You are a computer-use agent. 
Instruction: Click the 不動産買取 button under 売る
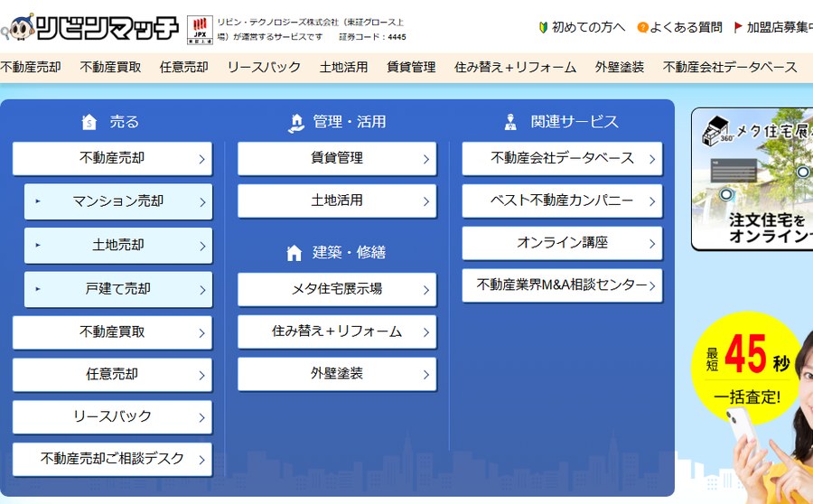click(113, 332)
